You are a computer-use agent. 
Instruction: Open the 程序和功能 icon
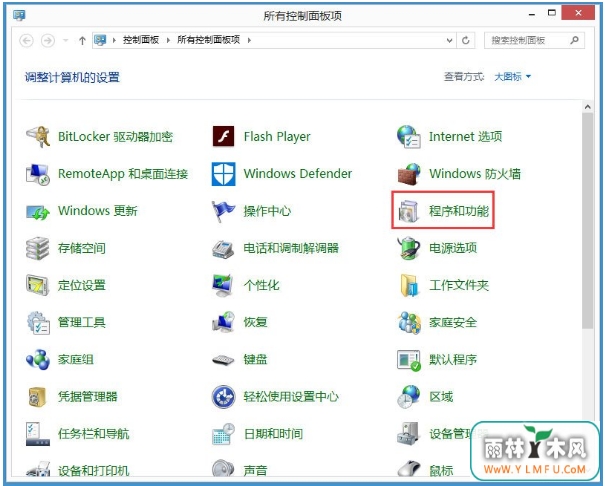point(409,211)
